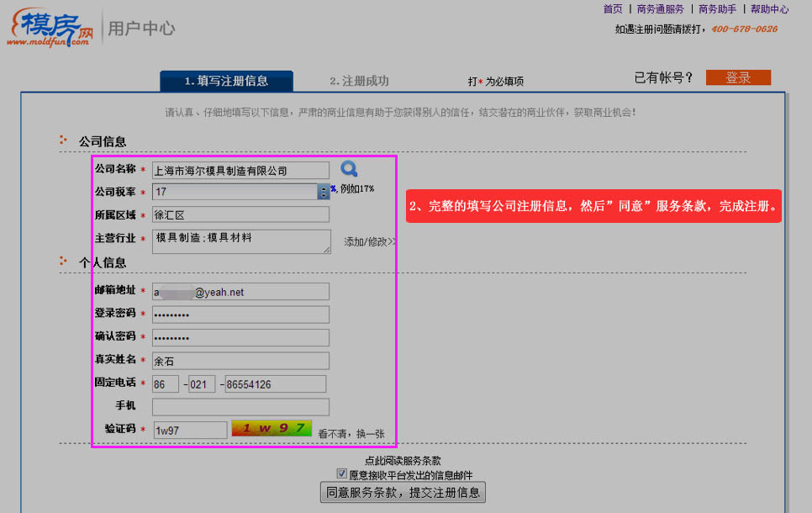Focus the 公司名称 input field
This screenshot has width=812, height=513.
click(240, 171)
